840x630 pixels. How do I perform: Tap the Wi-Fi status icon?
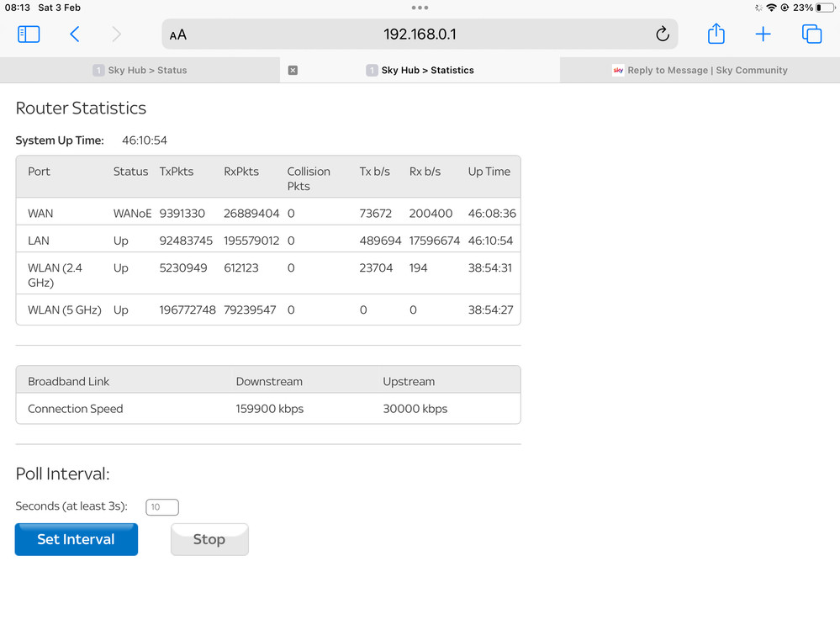tap(771, 8)
